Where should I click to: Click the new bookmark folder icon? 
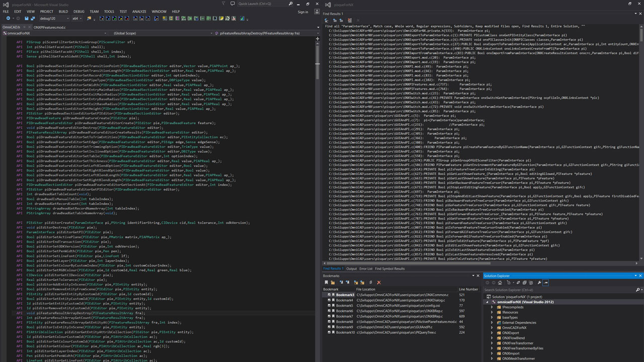coord(333,283)
